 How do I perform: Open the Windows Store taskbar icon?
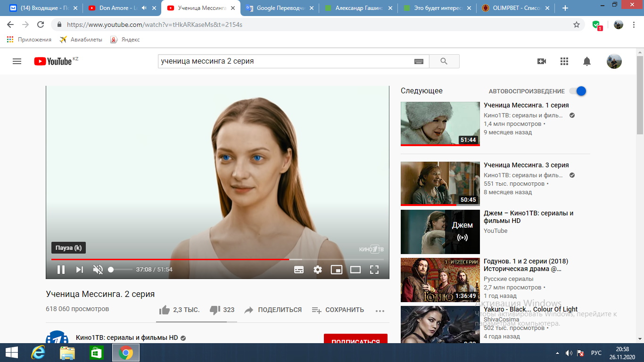click(x=96, y=353)
